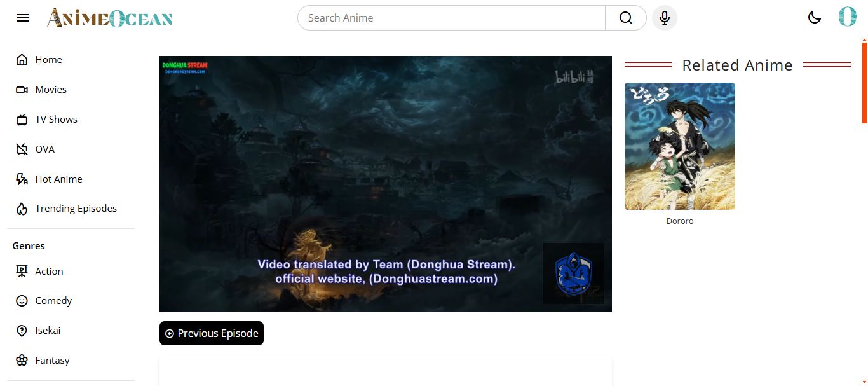This screenshot has width=868, height=386.
Task: Open Hot Anime section
Action: pyautogui.click(x=59, y=179)
